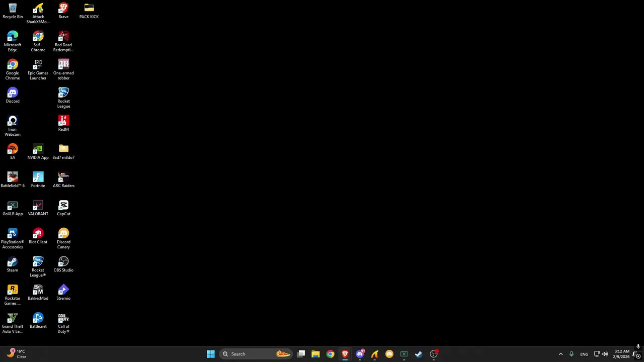The image size is (644, 362).
Task: Expand the hidden system tray icons chevron
Action: point(560,354)
